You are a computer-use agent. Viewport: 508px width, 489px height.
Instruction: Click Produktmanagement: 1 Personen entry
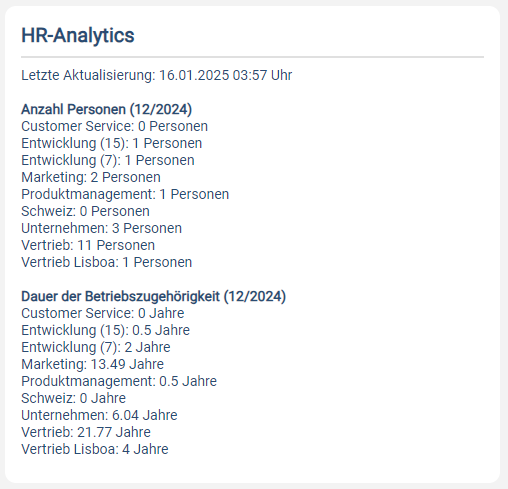coord(125,194)
